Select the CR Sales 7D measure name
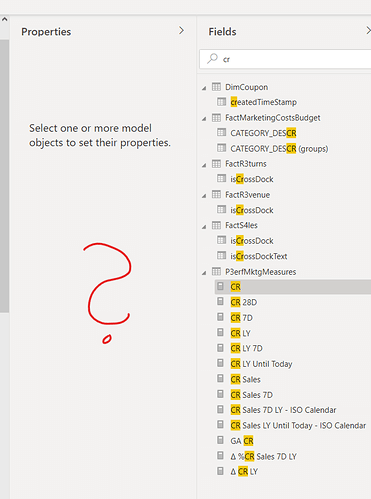Image resolution: width=371 pixels, height=499 pixels. 252,395
